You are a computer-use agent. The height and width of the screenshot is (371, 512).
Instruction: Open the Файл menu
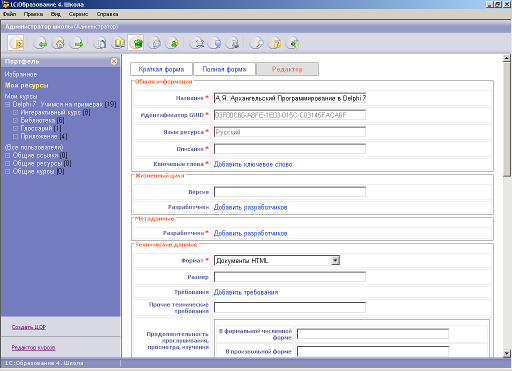point(9,14)
